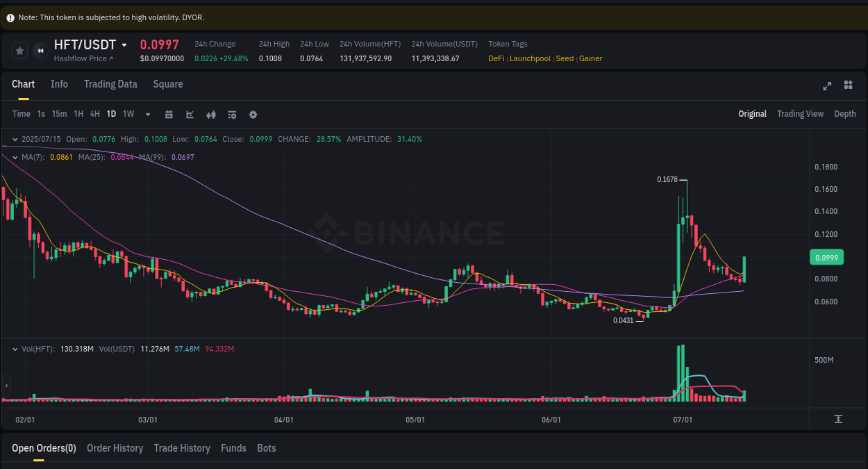Collapse the volume indicator panel chevron
The width and height of the screenshot is (868, 469).
click(15, 349)
